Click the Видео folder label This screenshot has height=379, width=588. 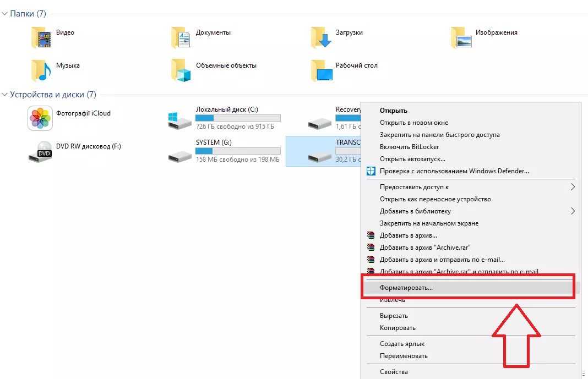[66, 32]
